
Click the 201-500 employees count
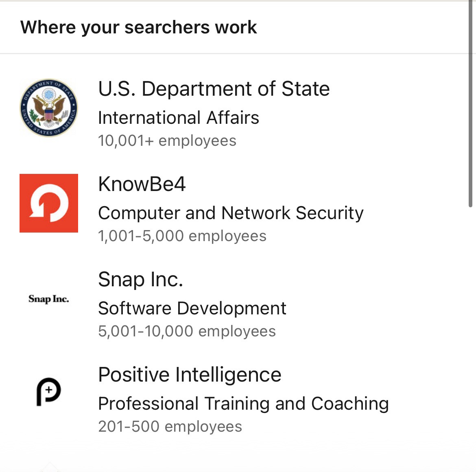170,427
